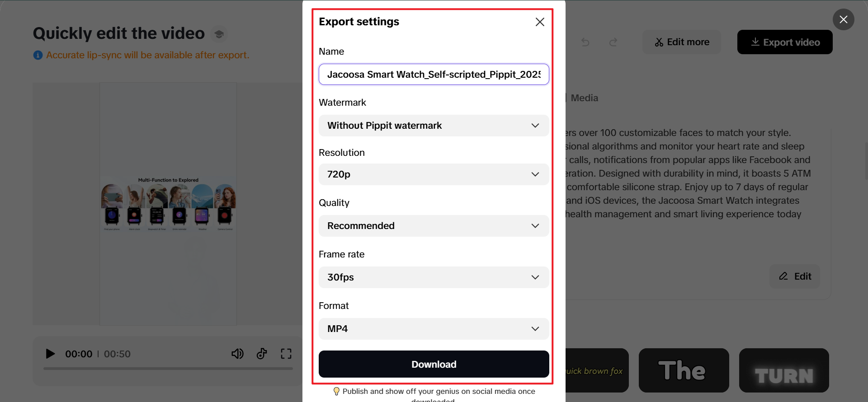Click the redo arrow icon

point(613,42)
